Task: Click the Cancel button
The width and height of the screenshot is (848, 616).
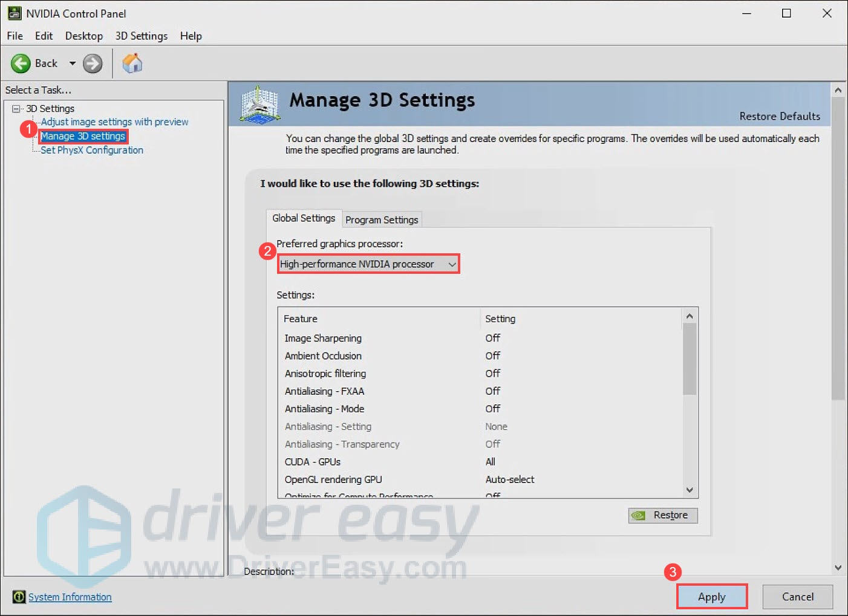Action: click(x=797, y=597)
